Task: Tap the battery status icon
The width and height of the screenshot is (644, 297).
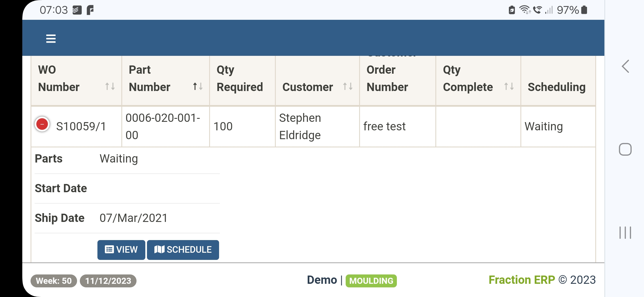Action: click(584, 10)
